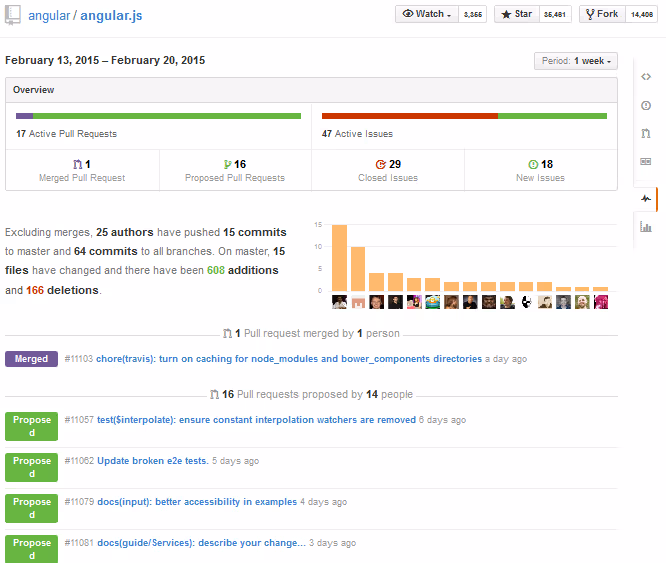The width and height of the screenshot is (666, 563).
Task: Click the 47 Active Issues text
Action: pyautogui.click(x=357, y=134)
